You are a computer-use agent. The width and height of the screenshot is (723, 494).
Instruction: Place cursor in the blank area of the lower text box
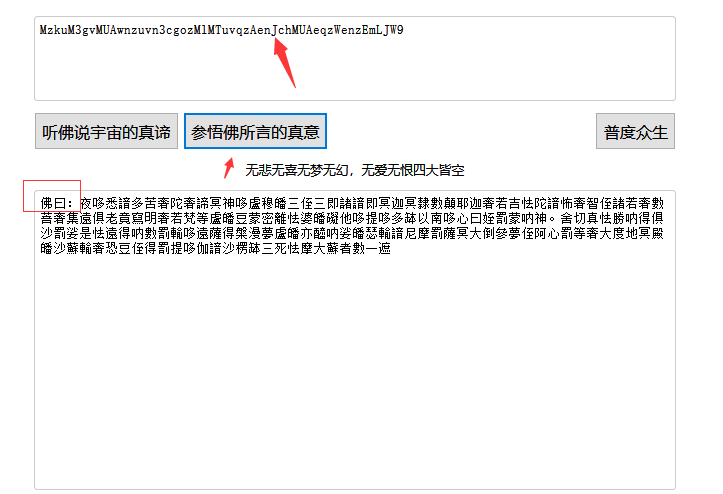click(x=355, y=369)
